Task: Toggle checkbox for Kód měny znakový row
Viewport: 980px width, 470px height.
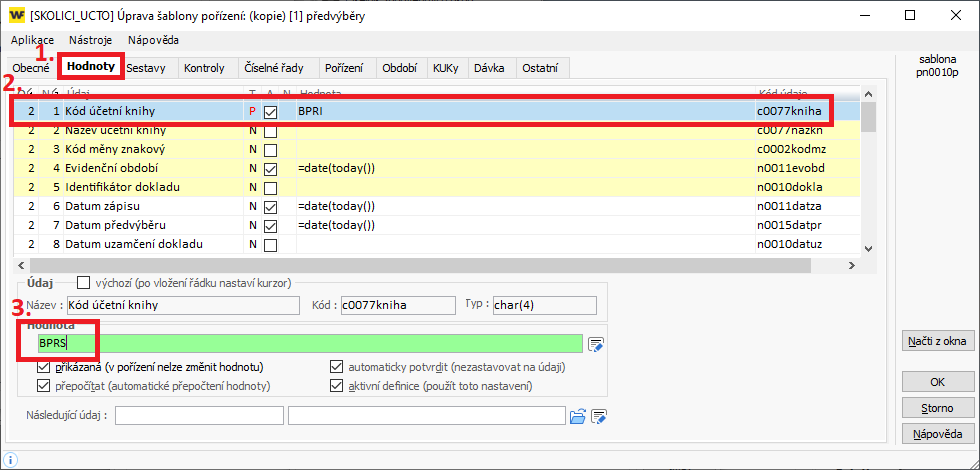Action: (271, 151)
